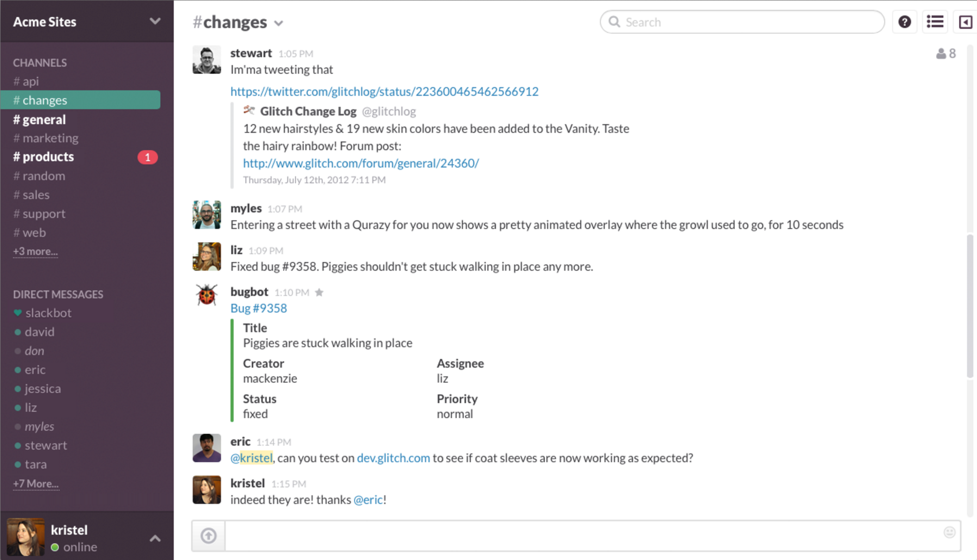Click the CHANNELS section header
Image resolution: width=977 pixels, height=560 pixels.
coord(40,63)
